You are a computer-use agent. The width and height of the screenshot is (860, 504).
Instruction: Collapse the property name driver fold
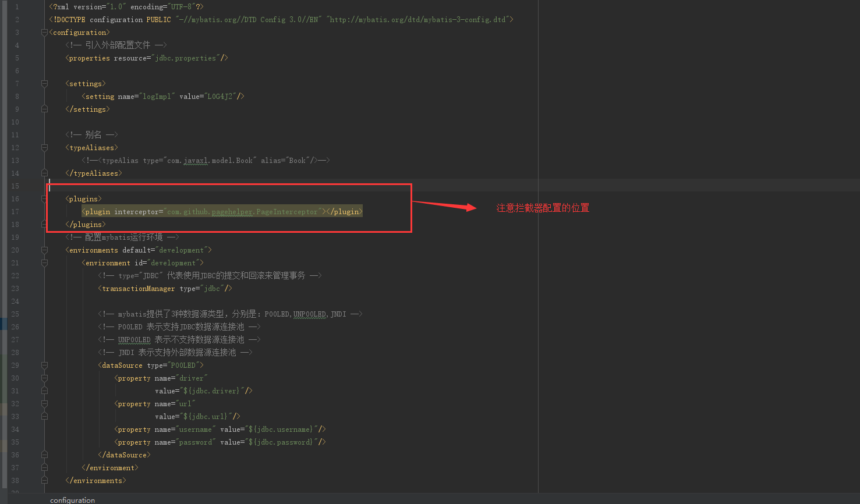[44, 378]
